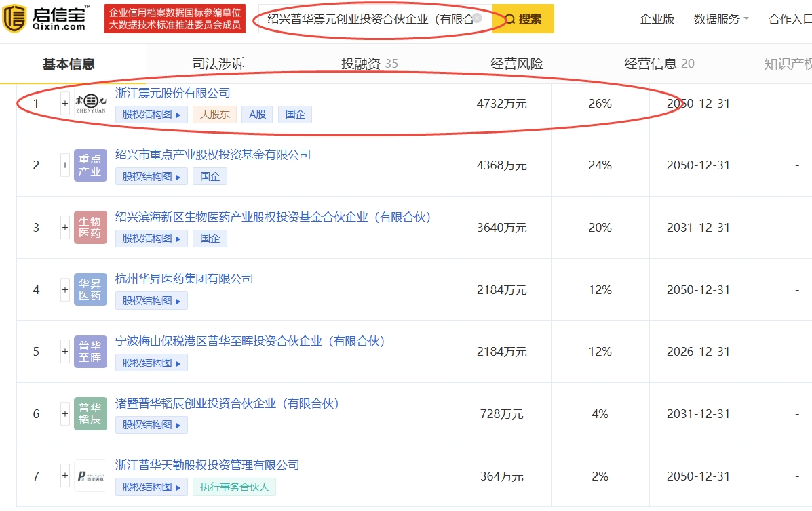Select the 728万元 amount cell
Image resolution: width=812 pixels, height=511 pixels.
point(501,414)
